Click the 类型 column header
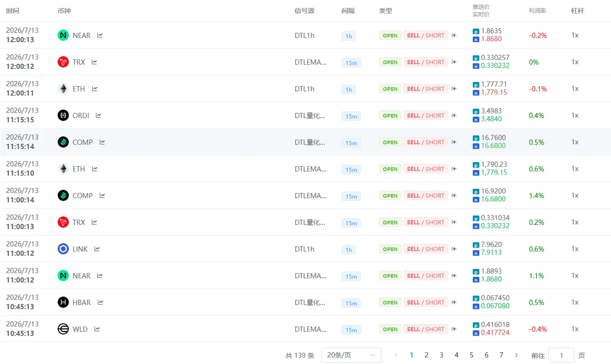 click(x=386, y=11)
